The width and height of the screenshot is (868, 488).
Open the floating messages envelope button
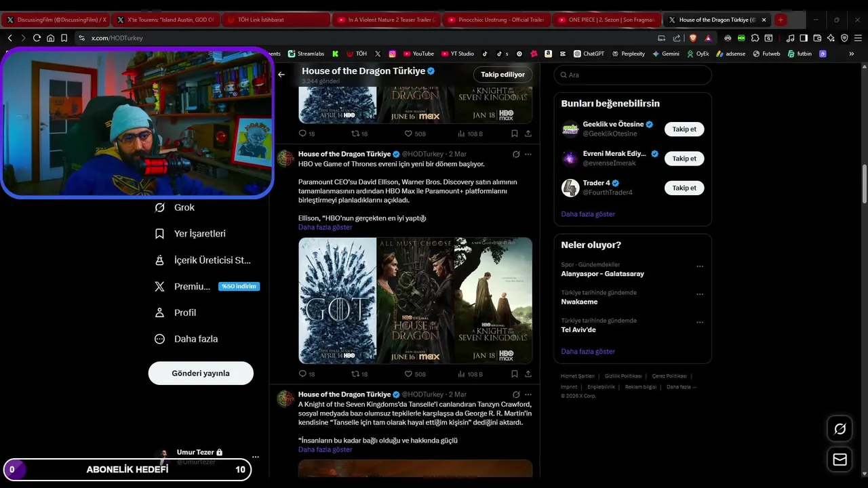840,460
